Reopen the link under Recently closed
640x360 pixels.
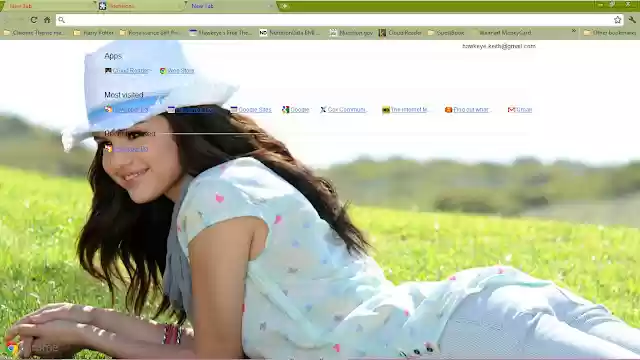(126, 149)
